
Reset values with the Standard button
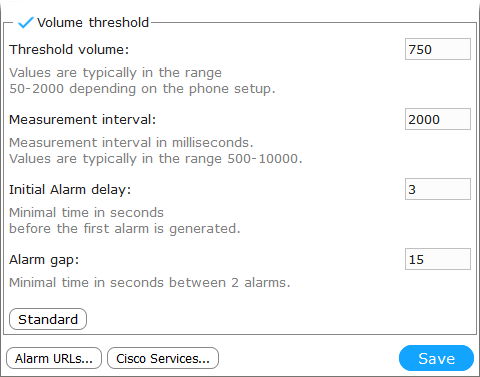coord(48,319)
